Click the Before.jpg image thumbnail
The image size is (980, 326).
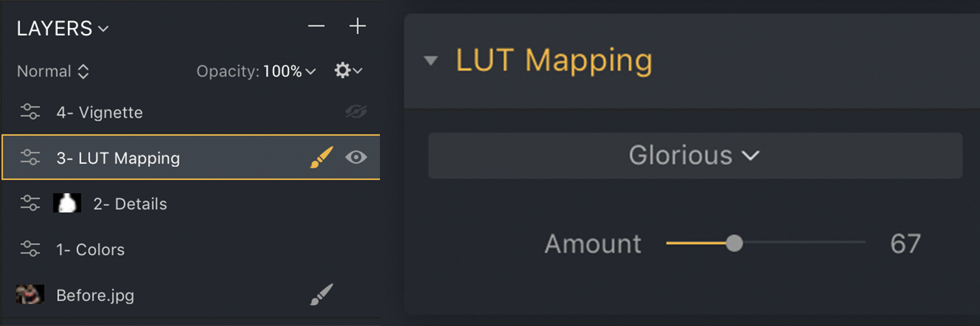pos(30,294)
